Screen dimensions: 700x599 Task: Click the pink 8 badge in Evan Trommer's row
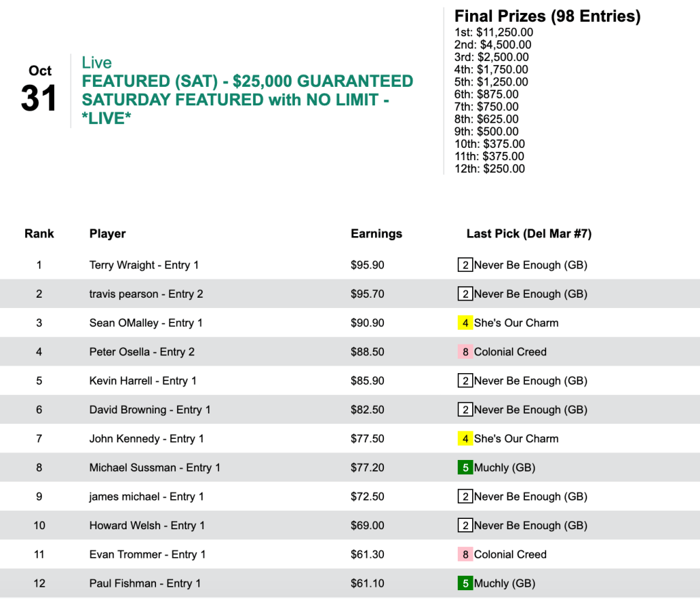click(465, 555)
